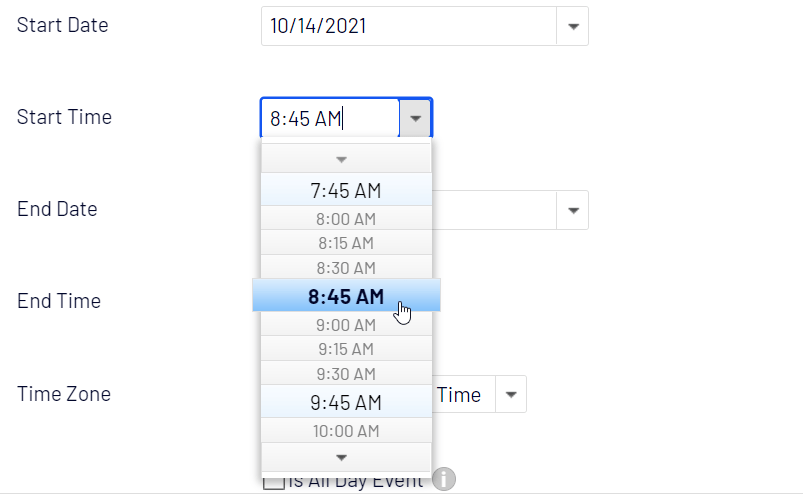Choose 8:15 AM in the dropdown

(346, 243)
